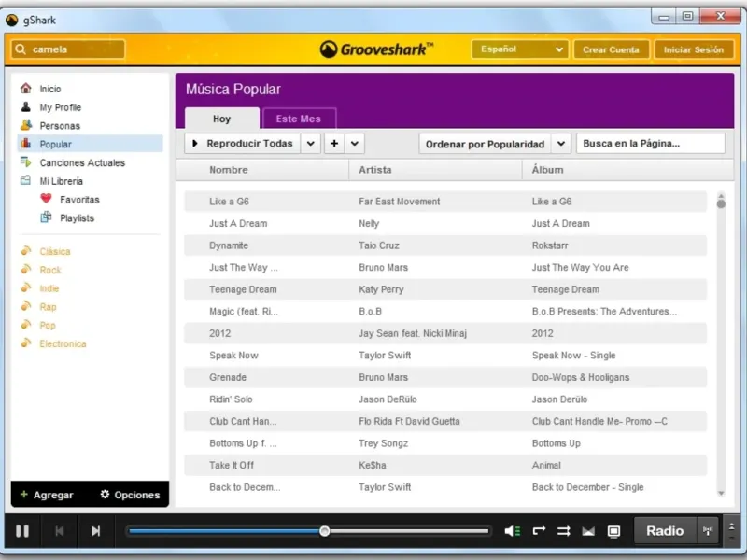Image resolution: width=747 pixels, height=560 pixels.
Task: Click the broadcast antenna icon next to Radio
Action: click(x=708, y=530)
